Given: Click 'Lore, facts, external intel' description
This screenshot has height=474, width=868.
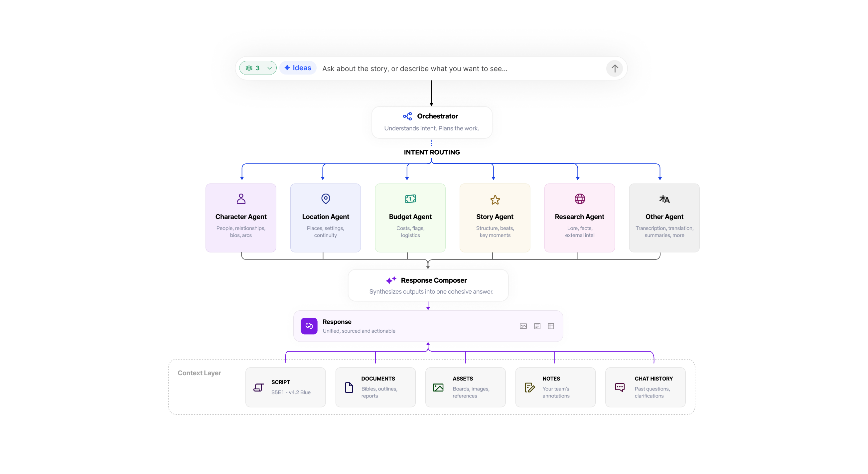Looking at the screenshot, I should 580,232.
